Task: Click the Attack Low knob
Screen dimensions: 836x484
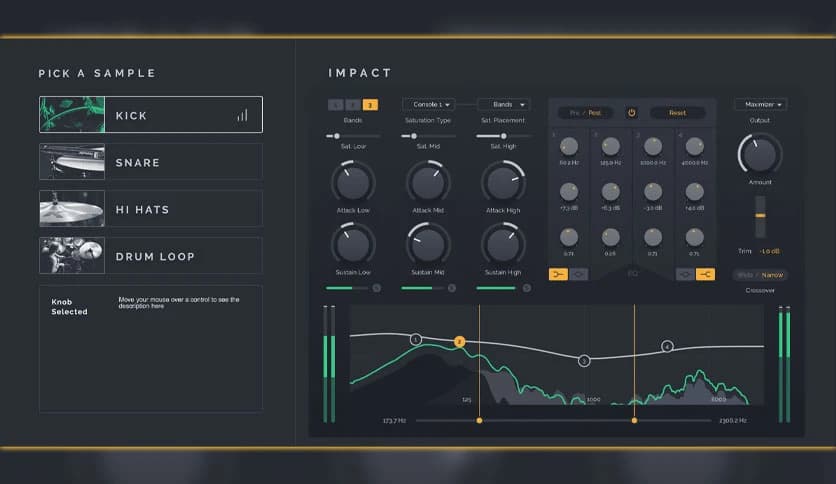Action: (x=352, y=183)
